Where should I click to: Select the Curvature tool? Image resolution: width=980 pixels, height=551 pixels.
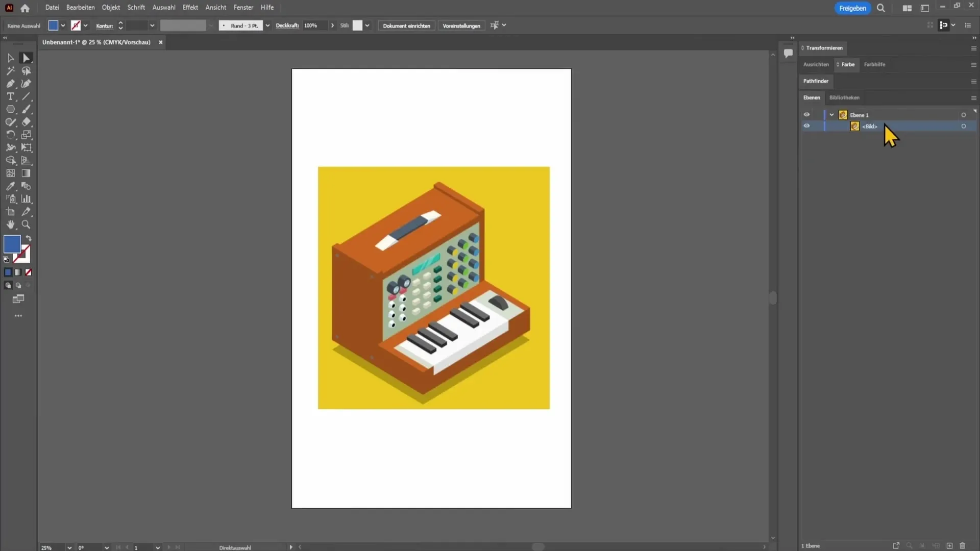tap(26, 84)
